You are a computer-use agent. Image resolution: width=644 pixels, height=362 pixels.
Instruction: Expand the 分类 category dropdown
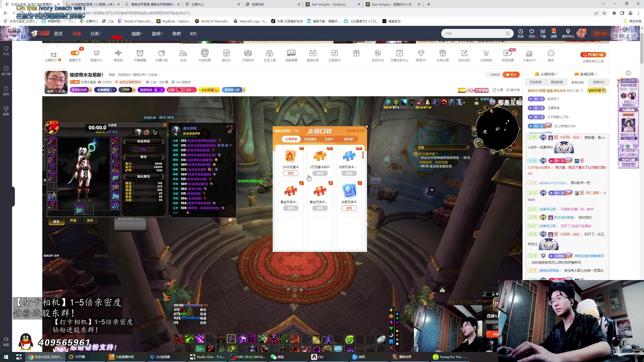96,34
